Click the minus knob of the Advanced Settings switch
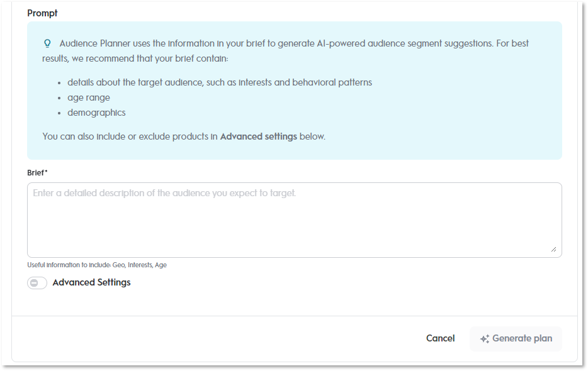Viewport: 588px width, 371px height. pyautogui.click(x=34, y=283)
